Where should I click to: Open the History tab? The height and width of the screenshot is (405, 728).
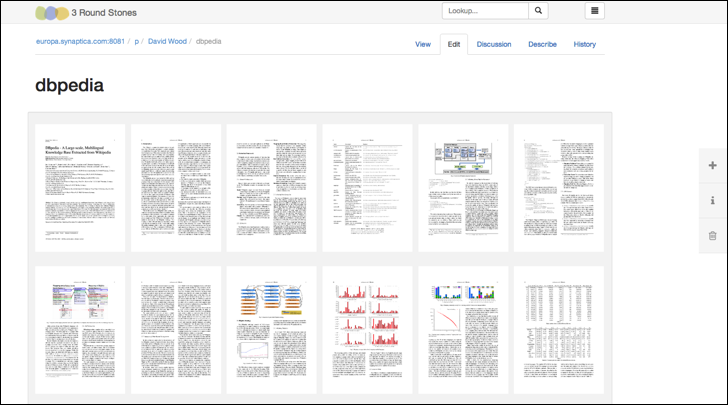click(585, 44)
